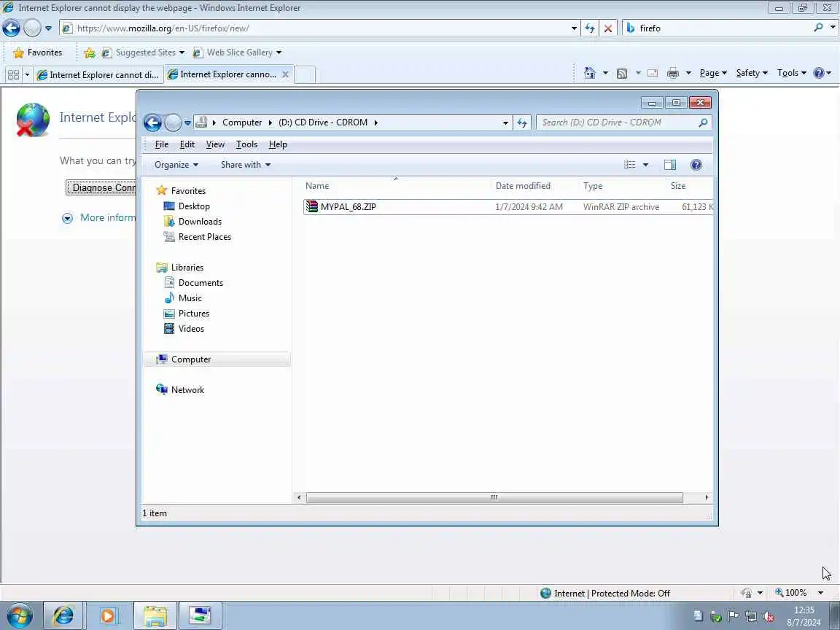Screen dimensions: 840x630
Task: Open IE Page menu dropdown
Action: 713,73
